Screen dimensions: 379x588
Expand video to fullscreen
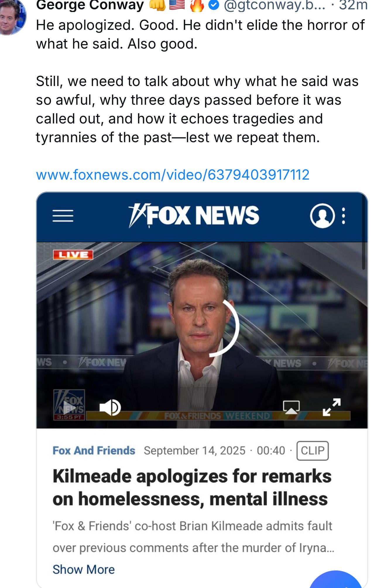pos(332,407)
